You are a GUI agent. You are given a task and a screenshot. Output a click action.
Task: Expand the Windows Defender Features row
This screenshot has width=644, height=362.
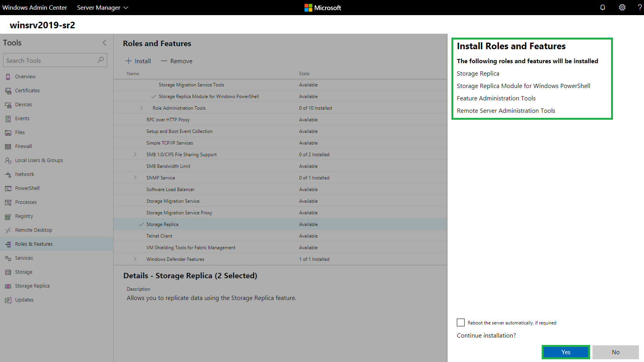click(x=135, y=259)
